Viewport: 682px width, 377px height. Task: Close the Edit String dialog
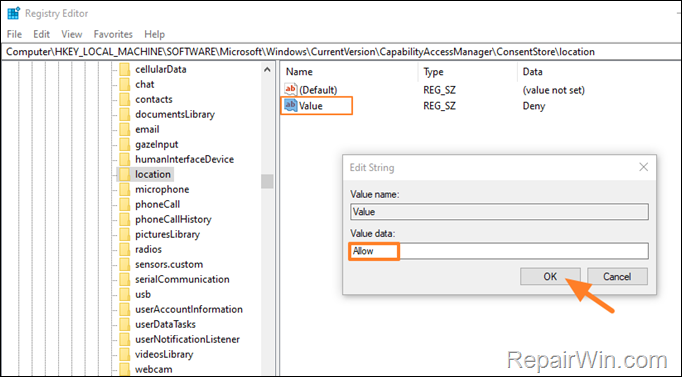pyautogui.click(x=643, y=167)
